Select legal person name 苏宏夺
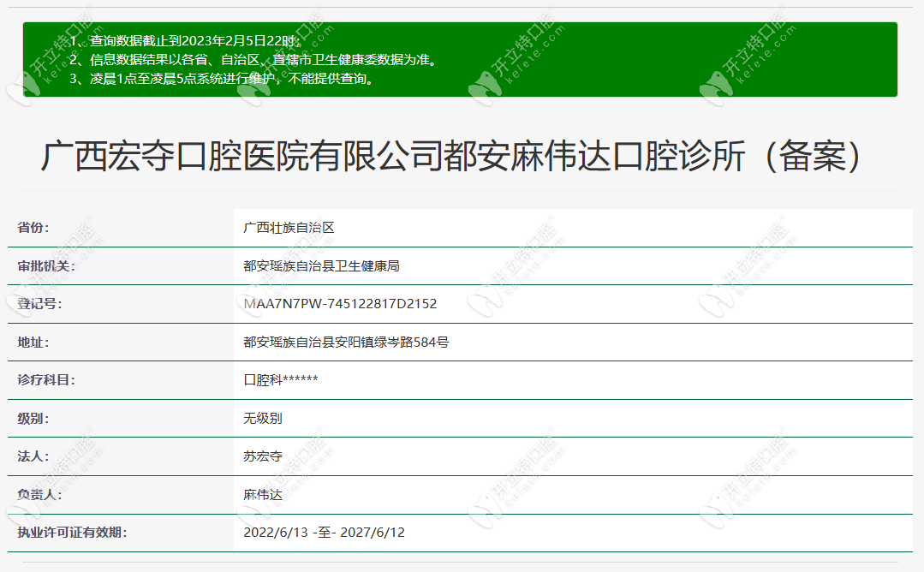 263,456
